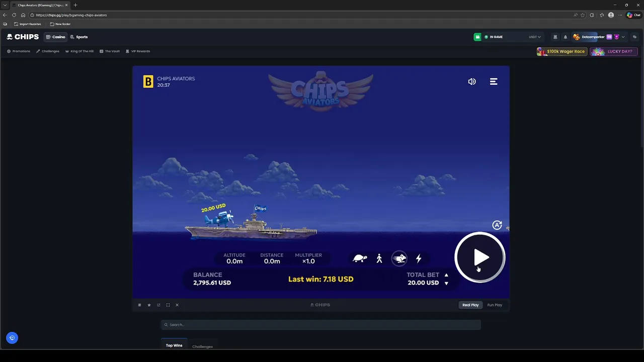
Task: Open the Casino section
Action: tap(56, 37)
